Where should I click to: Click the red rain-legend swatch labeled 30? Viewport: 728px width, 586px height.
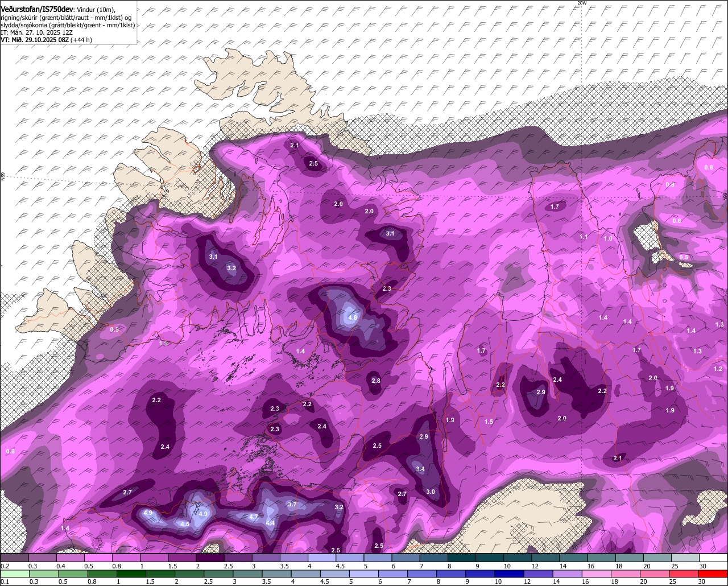click(x=713, y=574)
